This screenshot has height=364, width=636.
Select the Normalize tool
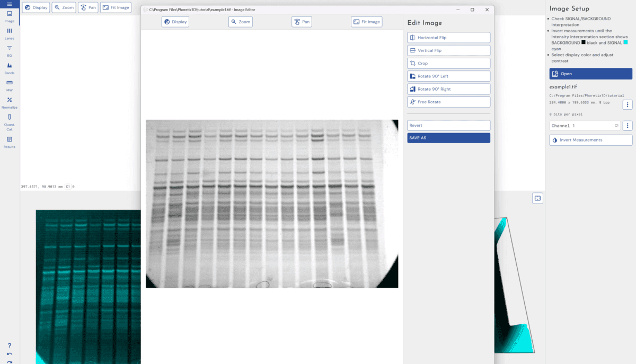[x=9, y=103]
